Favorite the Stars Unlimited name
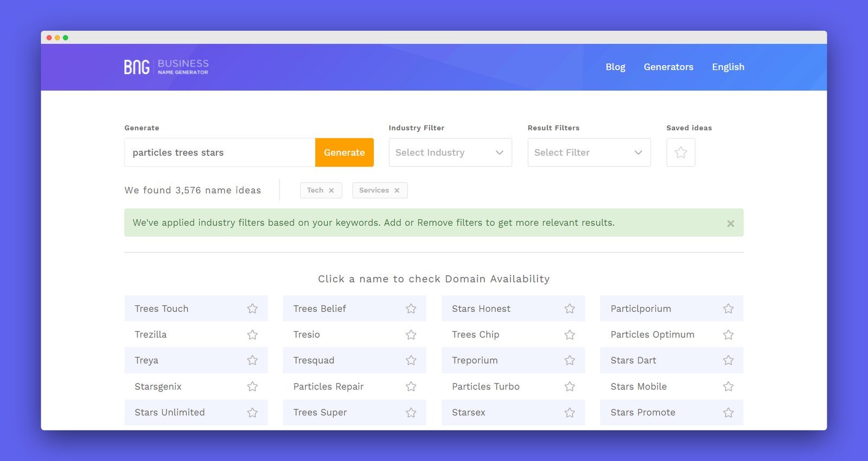Viewport: 868px width, 461px height. [252, 412]
